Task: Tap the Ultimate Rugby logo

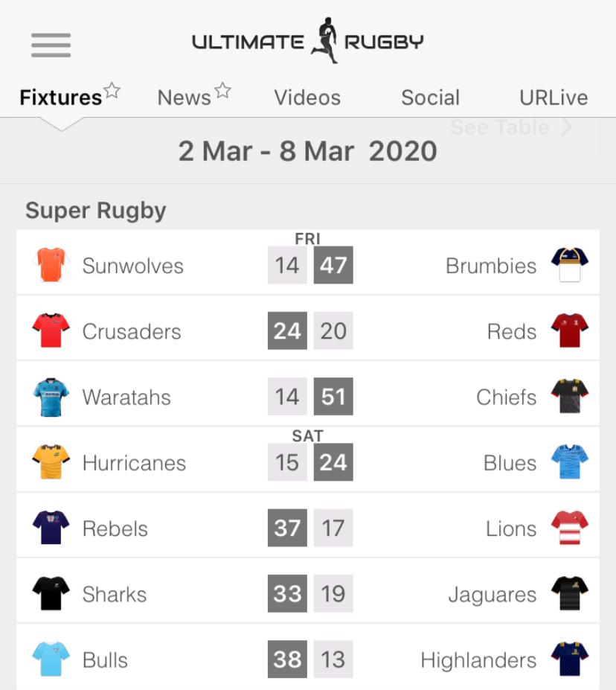Action: pos(307,41)
